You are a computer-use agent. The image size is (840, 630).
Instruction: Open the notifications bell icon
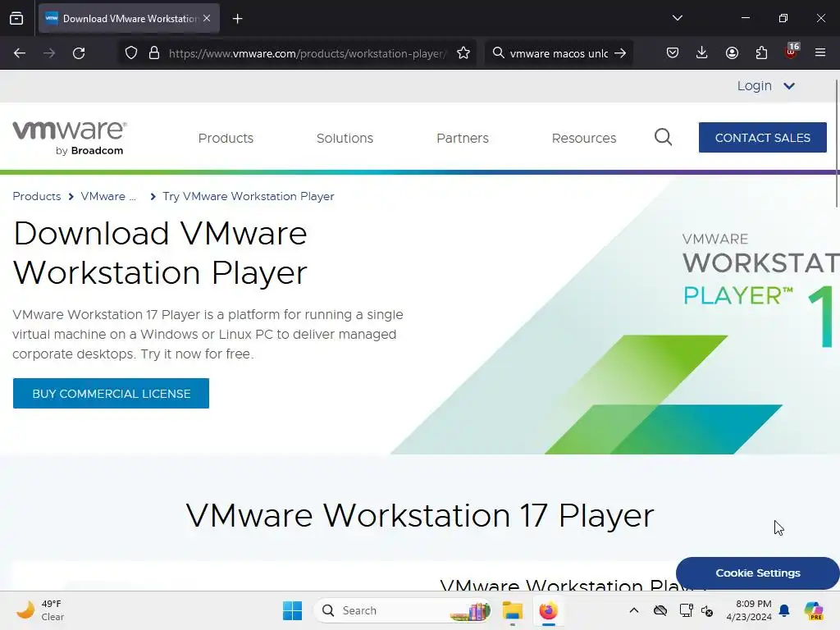784,610
